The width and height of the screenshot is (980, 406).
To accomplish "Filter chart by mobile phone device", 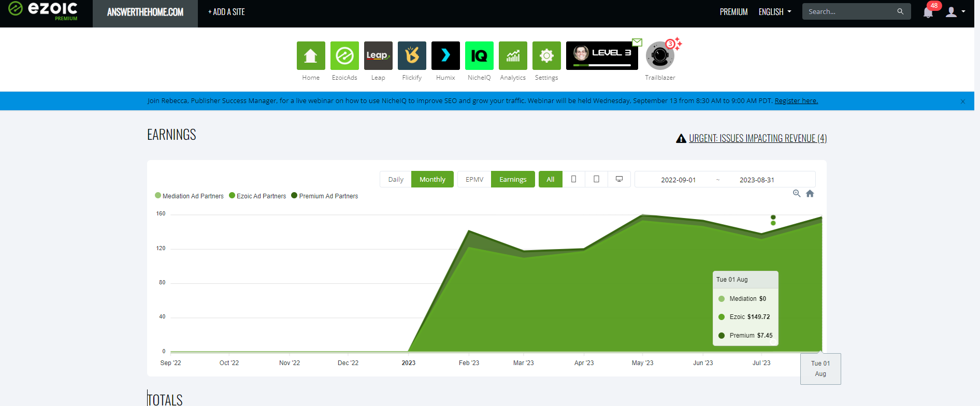I will (x=573, y=179).
